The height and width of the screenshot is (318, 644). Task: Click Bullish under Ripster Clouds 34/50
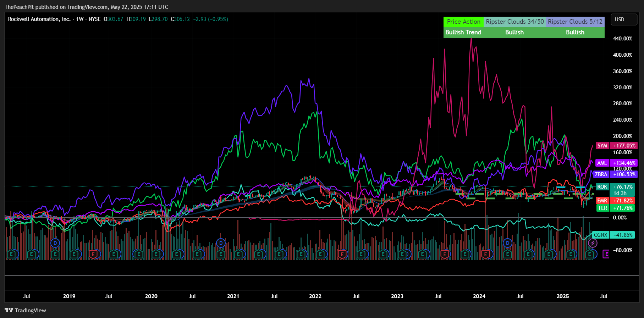point(514,32)
